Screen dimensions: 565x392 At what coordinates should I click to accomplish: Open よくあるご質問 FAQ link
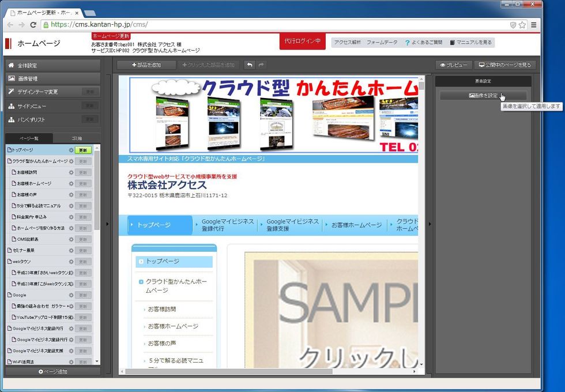pos(424,43)
